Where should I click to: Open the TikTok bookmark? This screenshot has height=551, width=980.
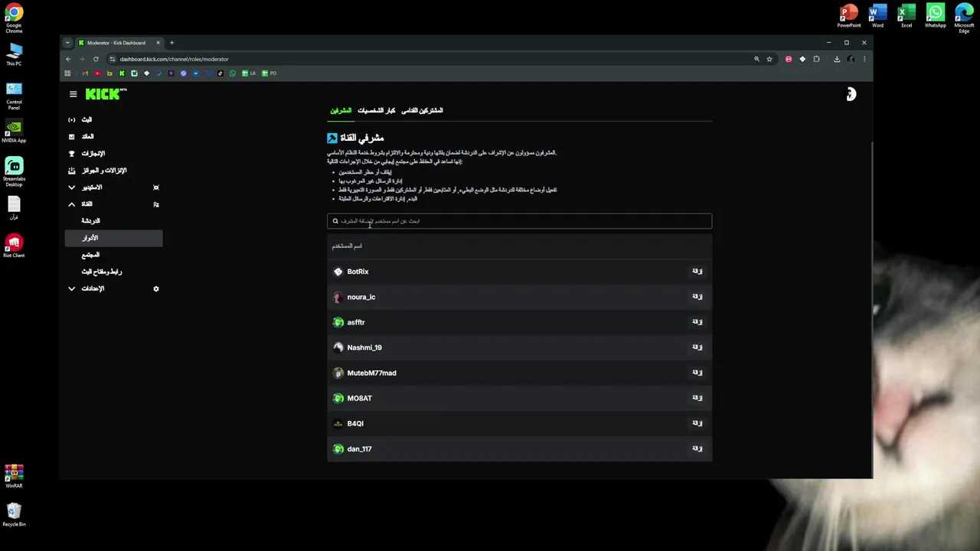coord(220,73)
